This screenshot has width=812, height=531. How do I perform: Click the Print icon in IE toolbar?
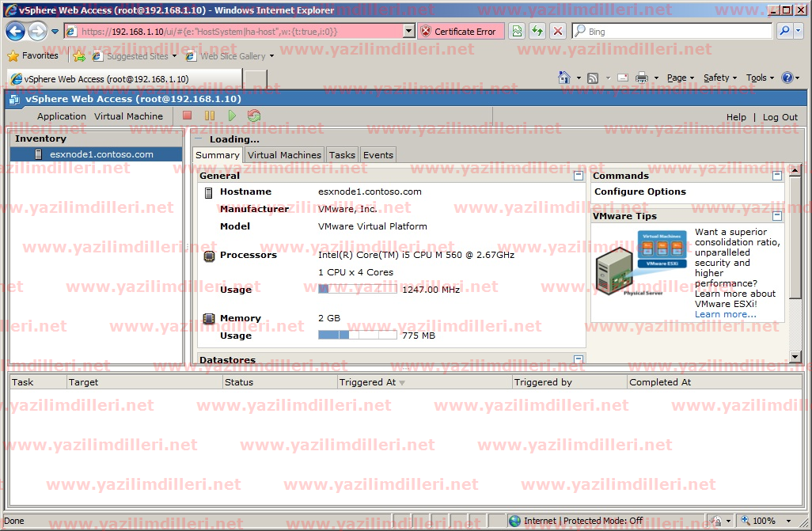click(x=642, y=78)
